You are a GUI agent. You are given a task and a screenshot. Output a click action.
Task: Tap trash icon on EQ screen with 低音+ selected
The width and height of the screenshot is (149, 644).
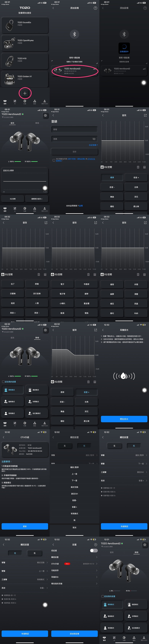88,382
